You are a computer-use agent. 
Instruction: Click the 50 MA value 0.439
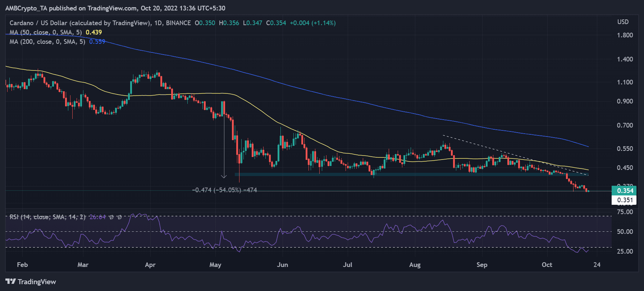coord(94,32)
